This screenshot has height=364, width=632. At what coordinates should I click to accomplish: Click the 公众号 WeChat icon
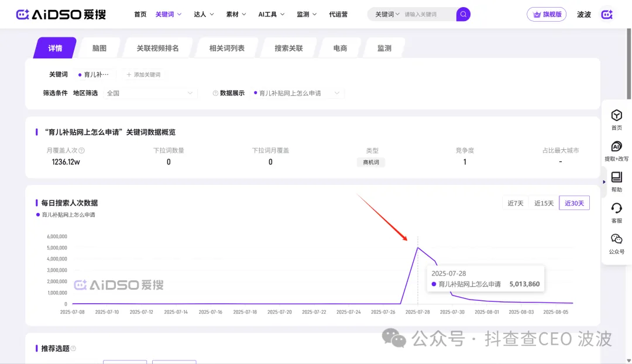pyautogui.click(x=616, y=239)
